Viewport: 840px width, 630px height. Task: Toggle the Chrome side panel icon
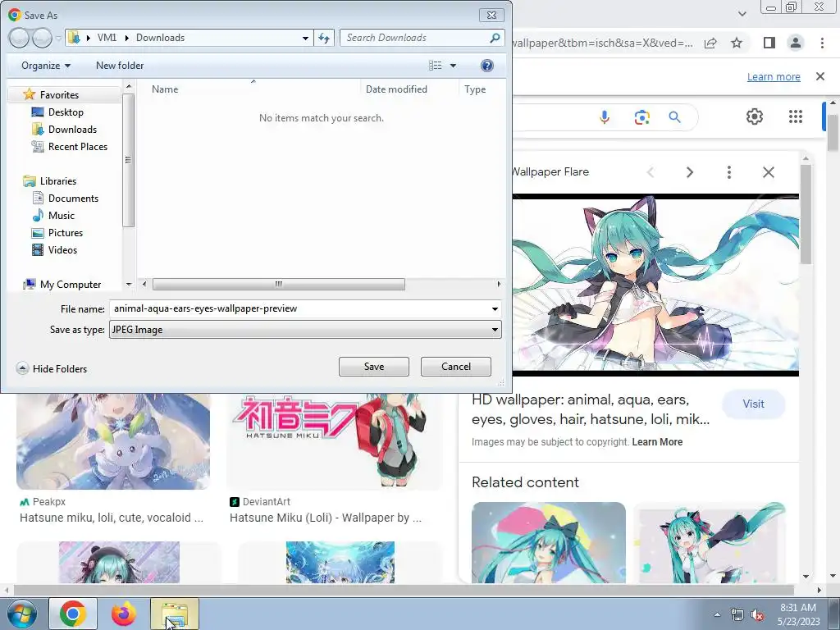click(769, 43)
